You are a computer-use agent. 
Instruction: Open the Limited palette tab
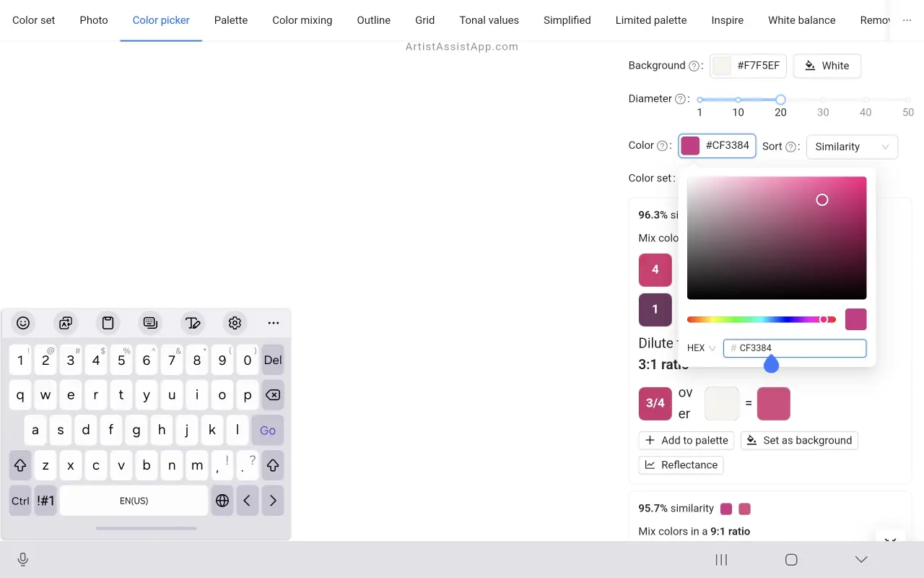click(651, 20)
